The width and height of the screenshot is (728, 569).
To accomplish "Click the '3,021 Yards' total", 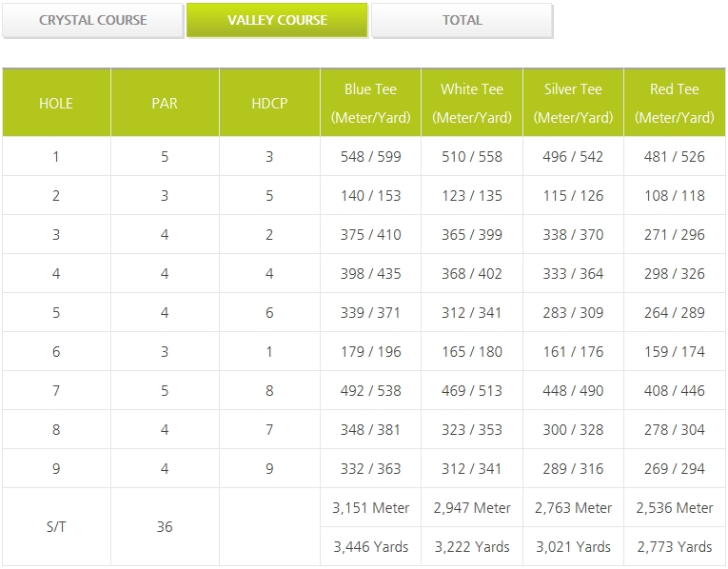I will tap(573, 547).
